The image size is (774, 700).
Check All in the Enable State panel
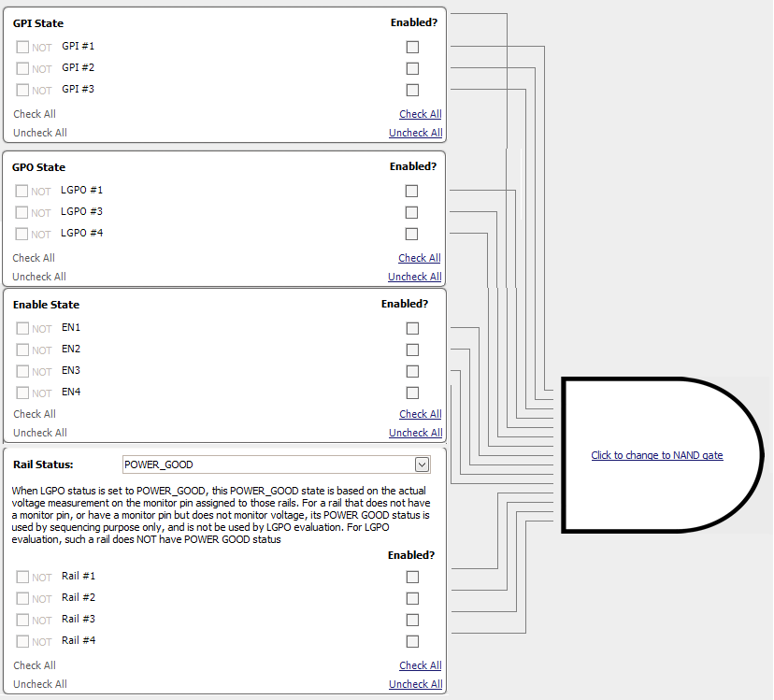pos(420,413)
